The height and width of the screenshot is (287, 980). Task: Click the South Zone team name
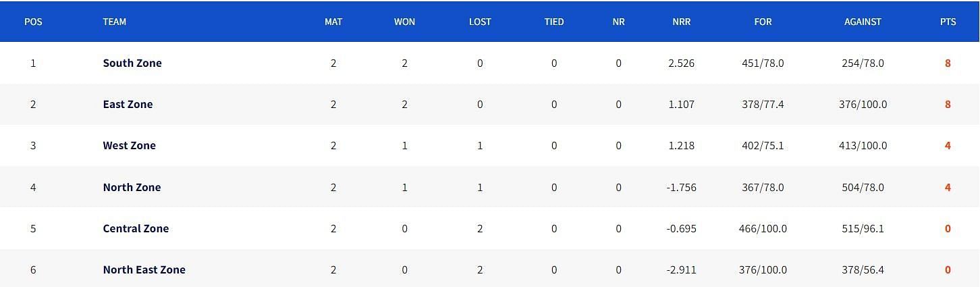point(132,63)
